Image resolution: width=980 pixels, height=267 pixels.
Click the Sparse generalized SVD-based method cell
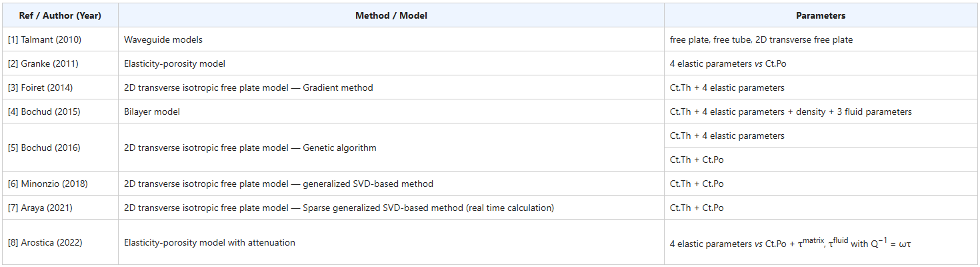pos(391,208)
